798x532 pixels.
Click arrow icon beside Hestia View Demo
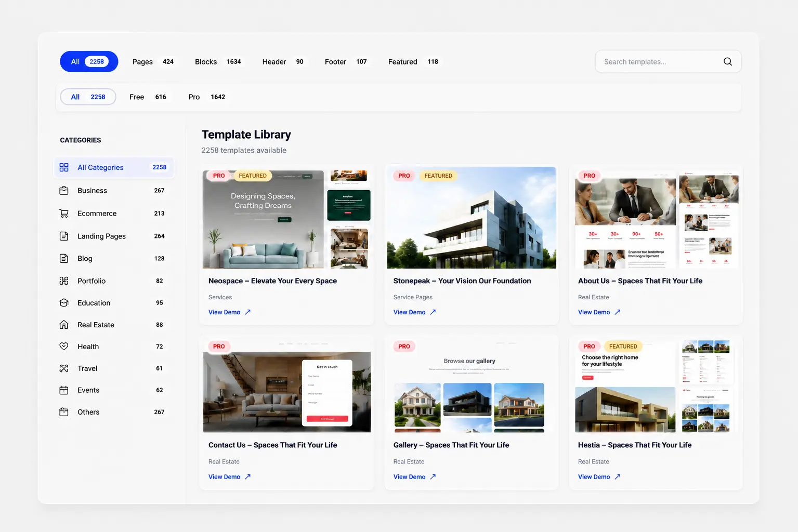[618, 477]
